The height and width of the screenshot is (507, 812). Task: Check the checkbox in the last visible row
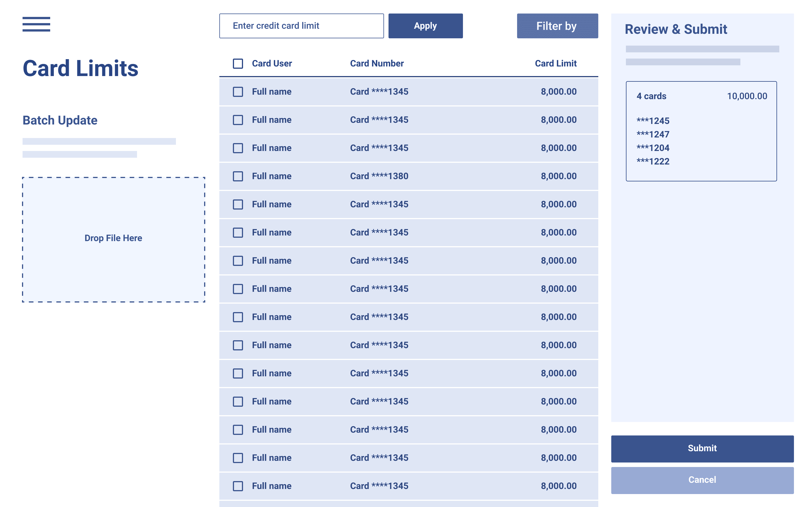238,486
